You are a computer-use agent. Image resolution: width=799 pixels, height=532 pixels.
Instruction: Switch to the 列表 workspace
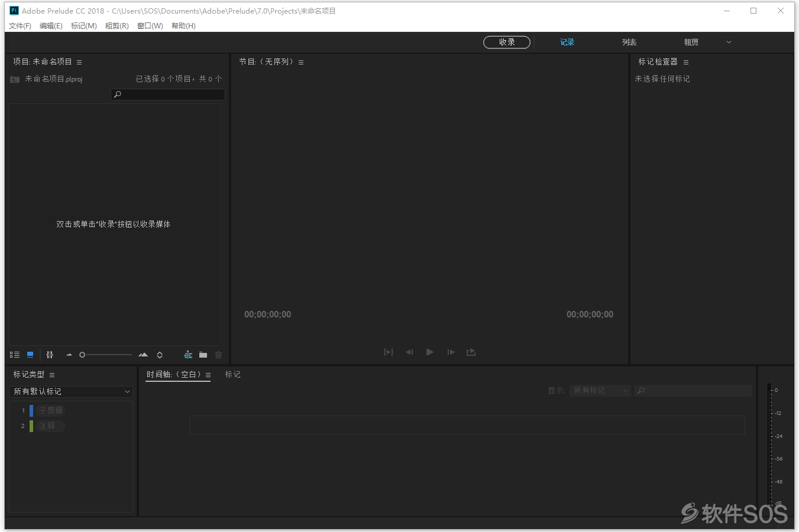pyautogui.click(x=629, y=42)
